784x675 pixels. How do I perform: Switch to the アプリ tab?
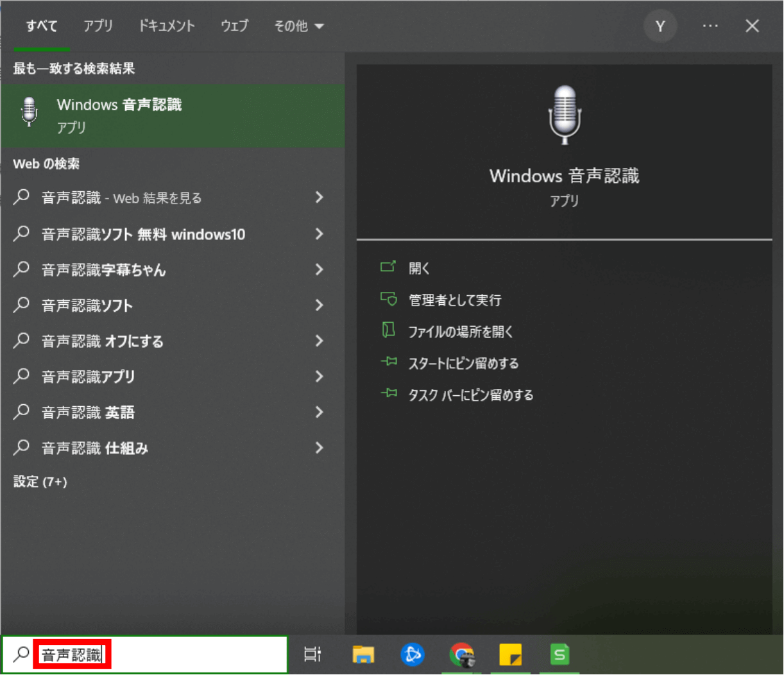(x=98, y=26)
